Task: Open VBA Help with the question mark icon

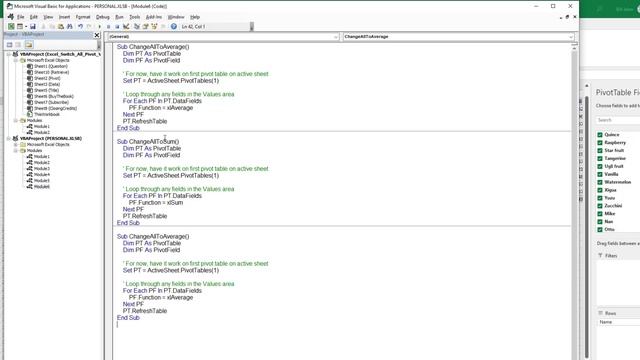Action: [x=174, y=27]
